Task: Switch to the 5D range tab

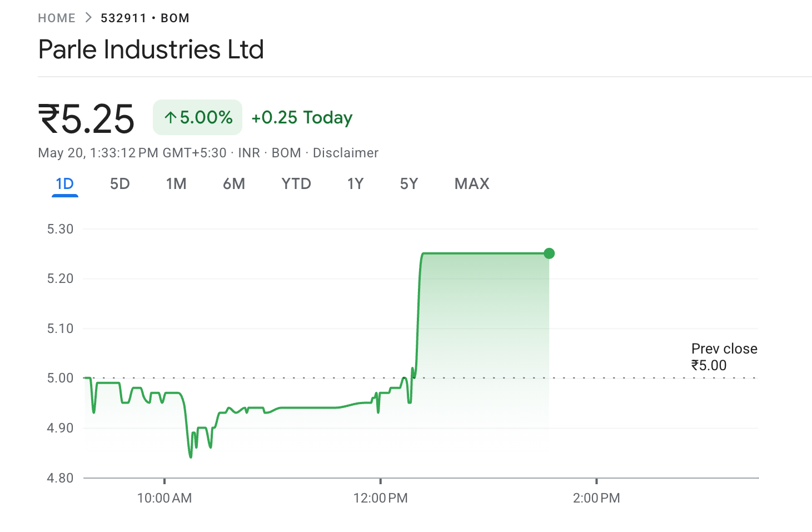Action: pyautogui.click(x=120, y=184)
